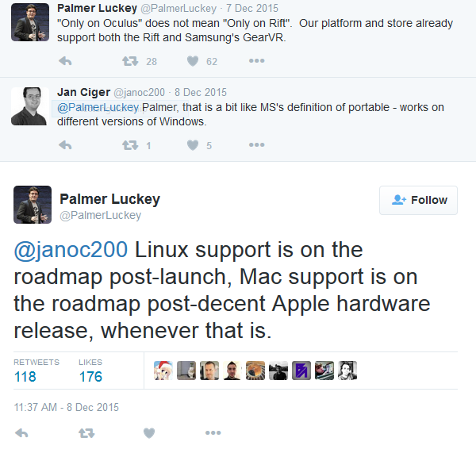This screenshot has height=457, width=476.
Task: Reply to the main Linux support tweet
Action: (x=22, y=433)
